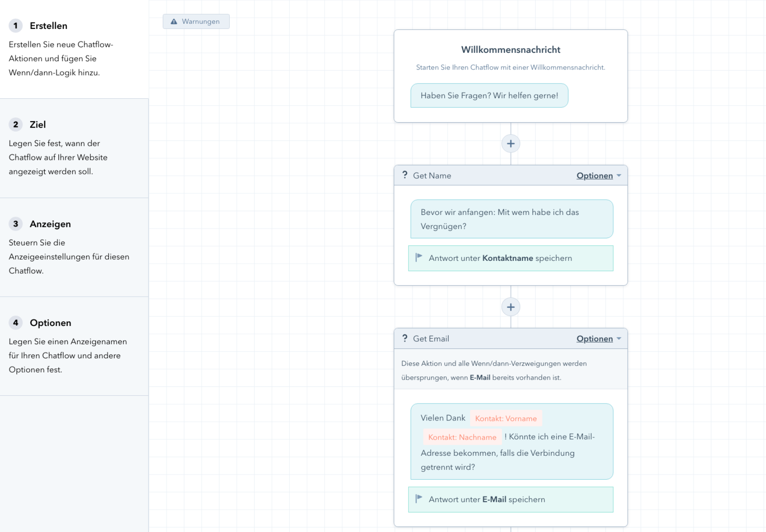Viewport: 766px width, 532px height.
Task: Click 'Starten Sie Ihren Chatflow' subtitle text
Action: [x=511, y=67]
